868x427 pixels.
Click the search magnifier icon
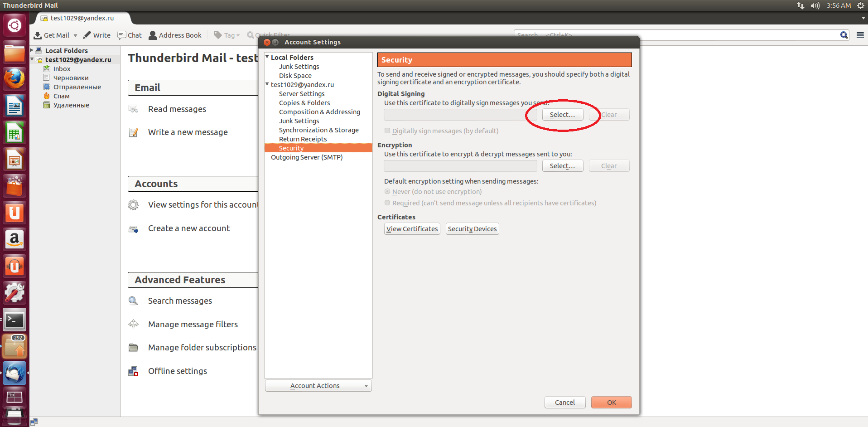click(844, 35)
